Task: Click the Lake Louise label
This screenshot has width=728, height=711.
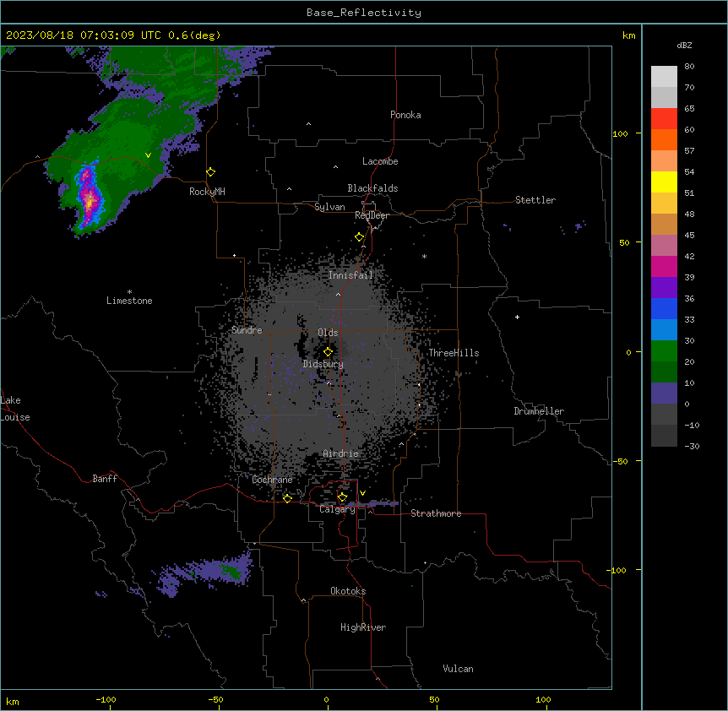Action: (15, 409)
